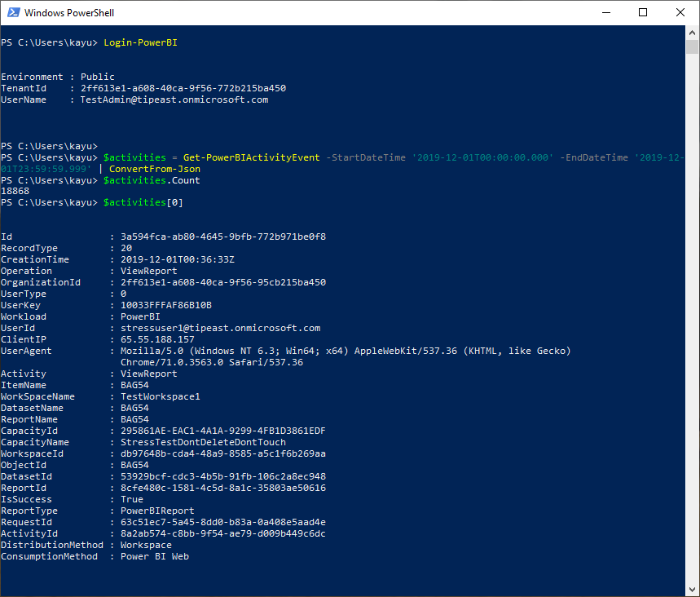This screenshot has width=700, height=597.
Task: Click the 'Power BI Web' consumption method value
Action: pyautogui.click(x=155, y=556)
